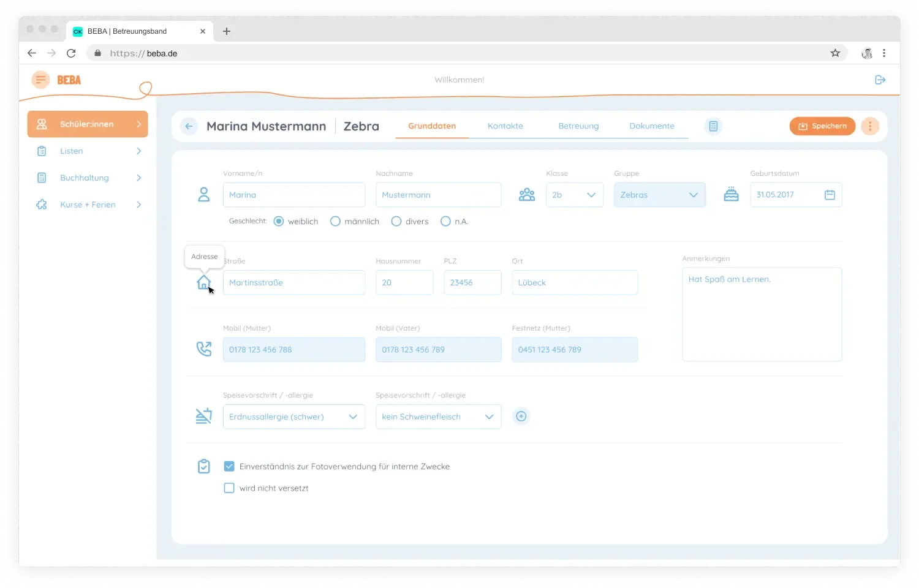Open the Gruppe dropdown showing Zebras

click(x=660, y=195)
